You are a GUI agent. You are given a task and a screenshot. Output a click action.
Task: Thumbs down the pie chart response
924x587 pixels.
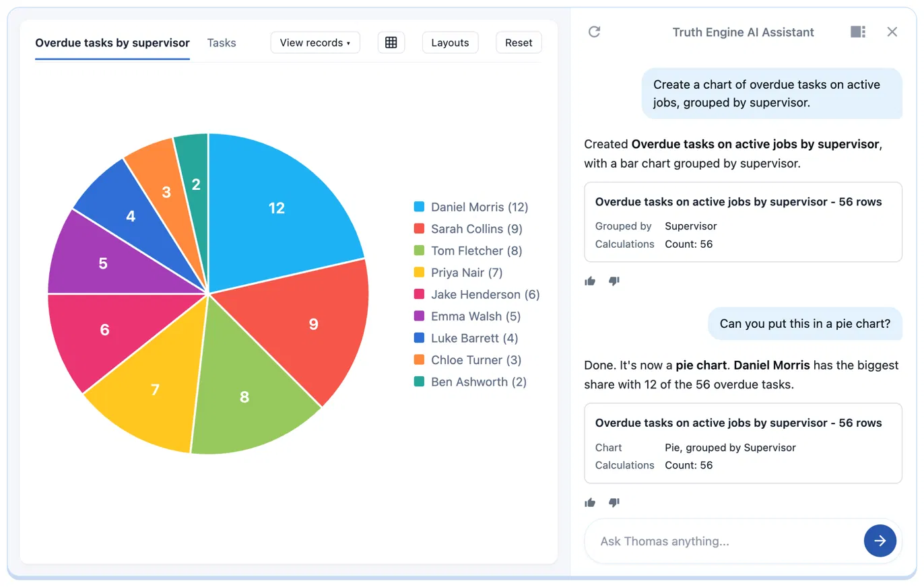click(614, 502)
